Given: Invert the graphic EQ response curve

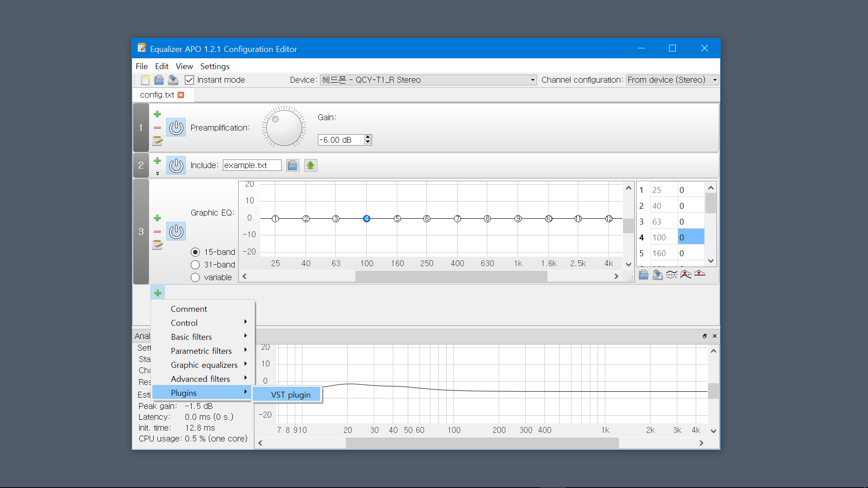Looking at the screenshot, I should [x=672, y=274].
